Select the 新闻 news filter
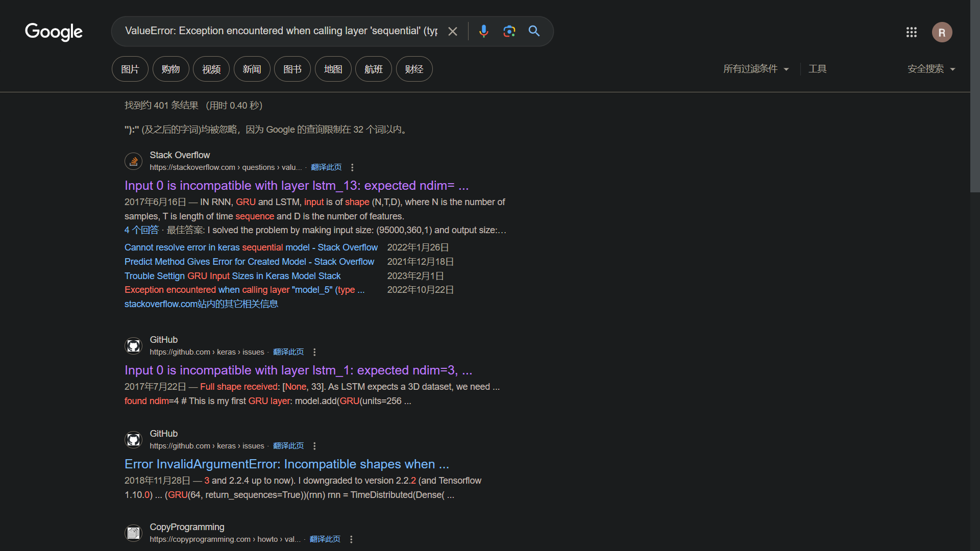Screen dimensions: 980x551 click(x=252, y=69)
